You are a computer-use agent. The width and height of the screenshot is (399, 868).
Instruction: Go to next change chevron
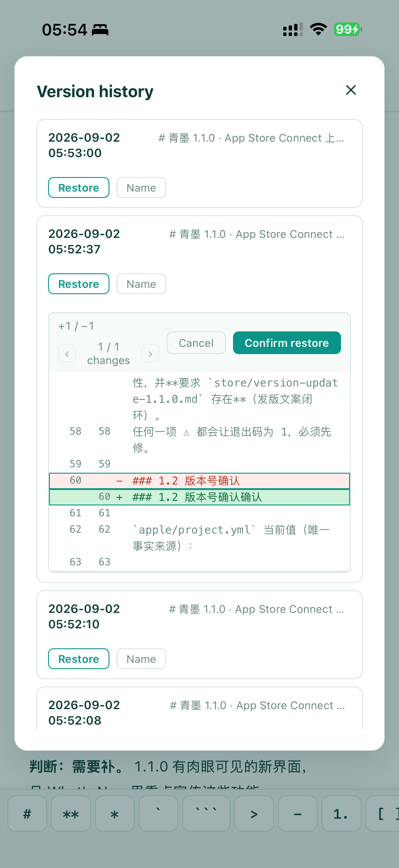151,353
